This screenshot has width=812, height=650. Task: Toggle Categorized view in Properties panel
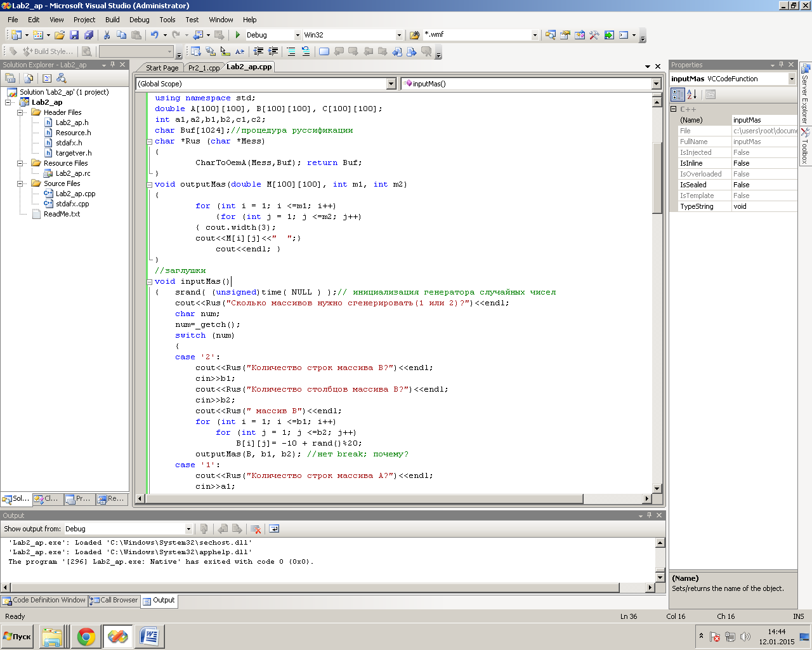(678, 95)
